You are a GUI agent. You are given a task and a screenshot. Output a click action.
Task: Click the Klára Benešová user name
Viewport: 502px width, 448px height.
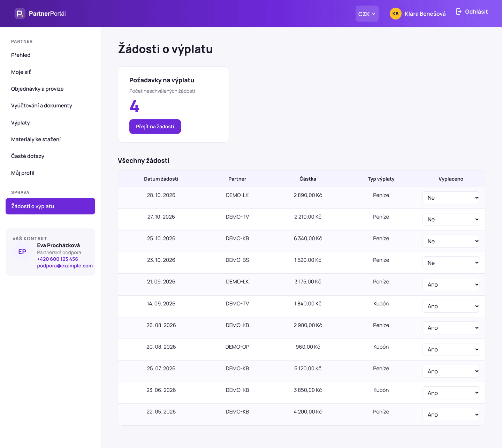[425, 14]
